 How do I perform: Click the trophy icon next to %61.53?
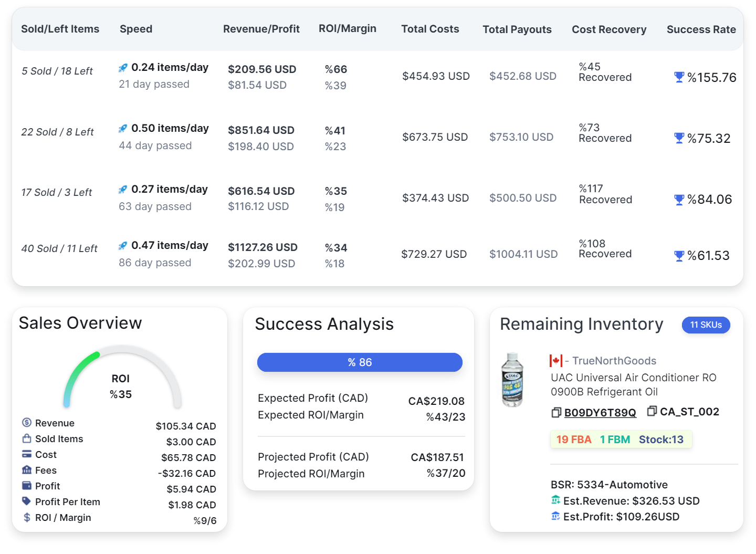pos(679,256)
